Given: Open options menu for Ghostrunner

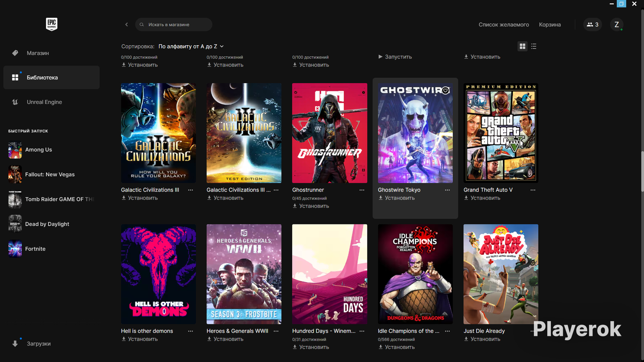Looking at the screenshot, I should [362, 190].
